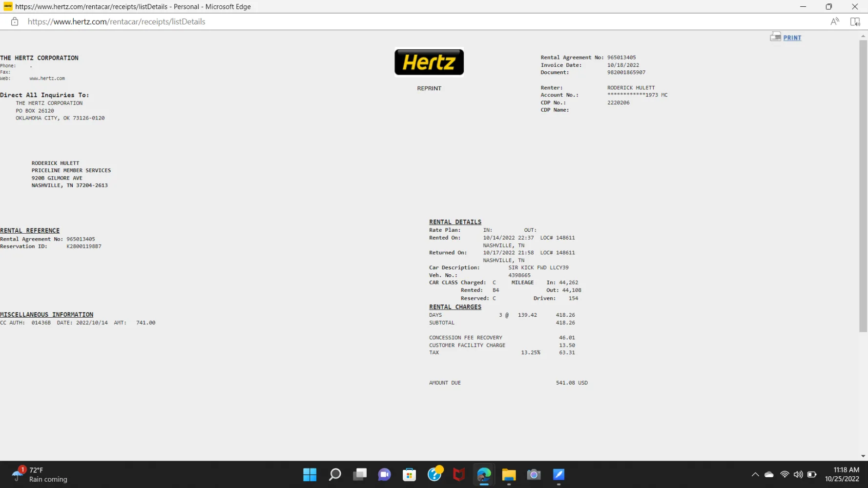Screen dimensions: 868x488
Task: Click CONCESSION FEE RECOVERY line
Action: [502, 338]
